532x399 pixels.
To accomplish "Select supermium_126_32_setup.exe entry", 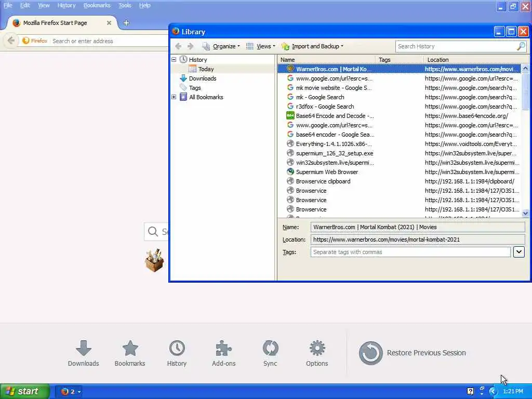I will pyautogui.click(x=399, y=153).
